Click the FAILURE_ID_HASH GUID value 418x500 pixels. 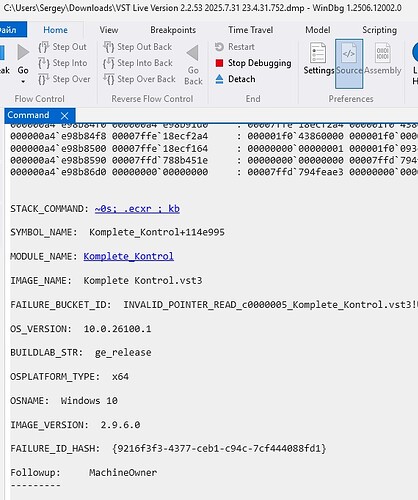coord(219,448)
